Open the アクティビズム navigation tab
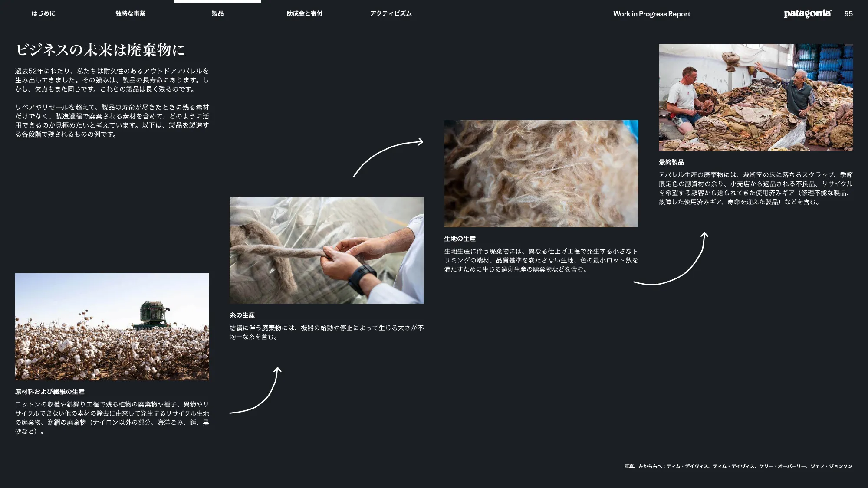 coord(391,13)
